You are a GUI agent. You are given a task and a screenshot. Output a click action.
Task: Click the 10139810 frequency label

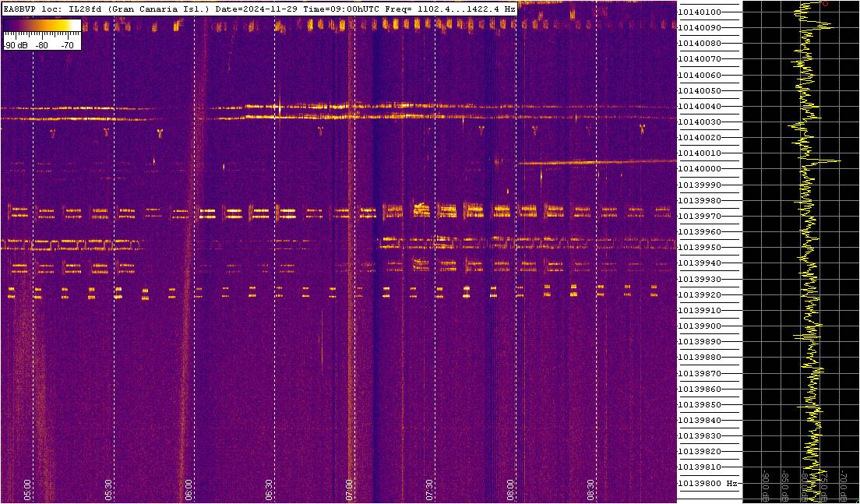(700, 468)
